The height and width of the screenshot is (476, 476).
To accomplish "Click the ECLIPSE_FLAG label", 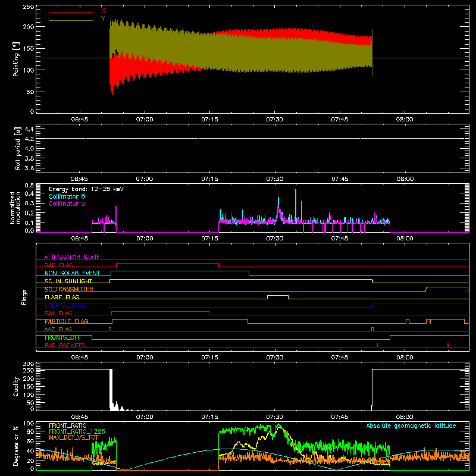I will [x=65, y=305].
